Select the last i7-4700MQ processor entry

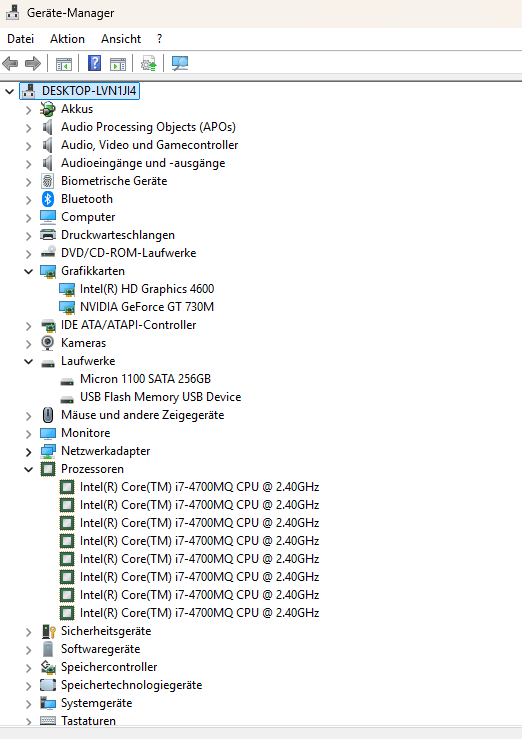199,613
